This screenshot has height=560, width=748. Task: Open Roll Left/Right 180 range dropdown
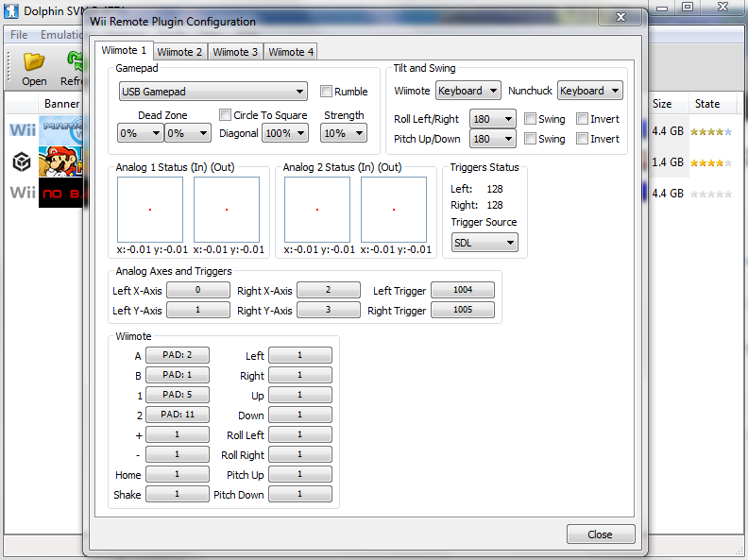(x=493, y=119)
